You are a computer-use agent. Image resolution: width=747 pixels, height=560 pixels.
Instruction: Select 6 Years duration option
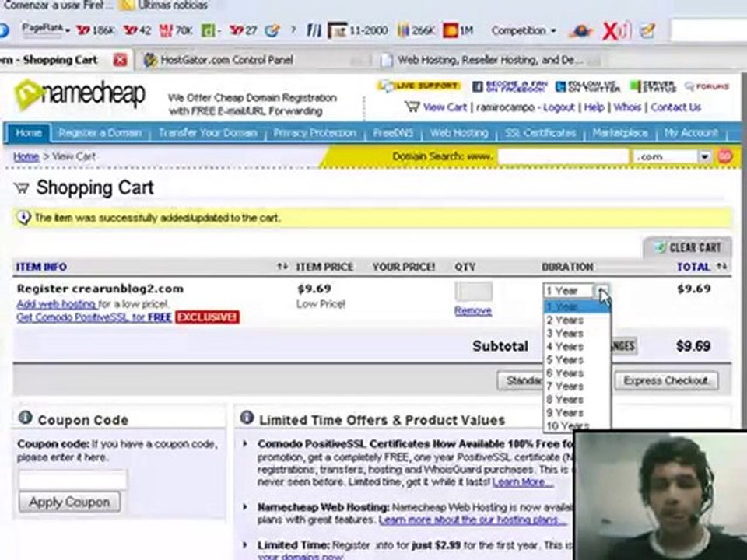click(577, 373)
